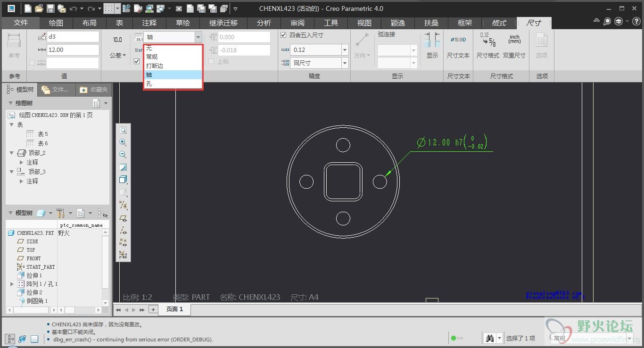Open a file with the folder icon
The image size is (644, 348).
click(x=39, y=8)
